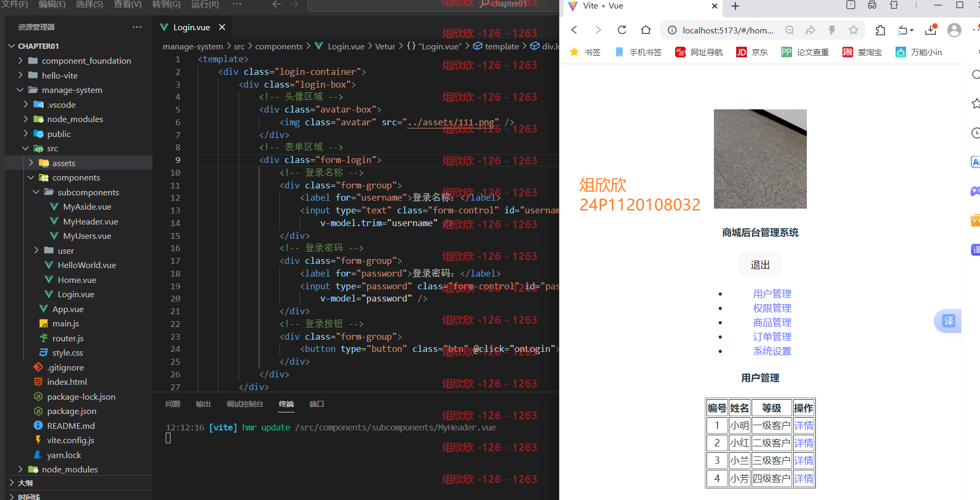
Task: Go back in VS Code navigation history
Action: (276, 4)
